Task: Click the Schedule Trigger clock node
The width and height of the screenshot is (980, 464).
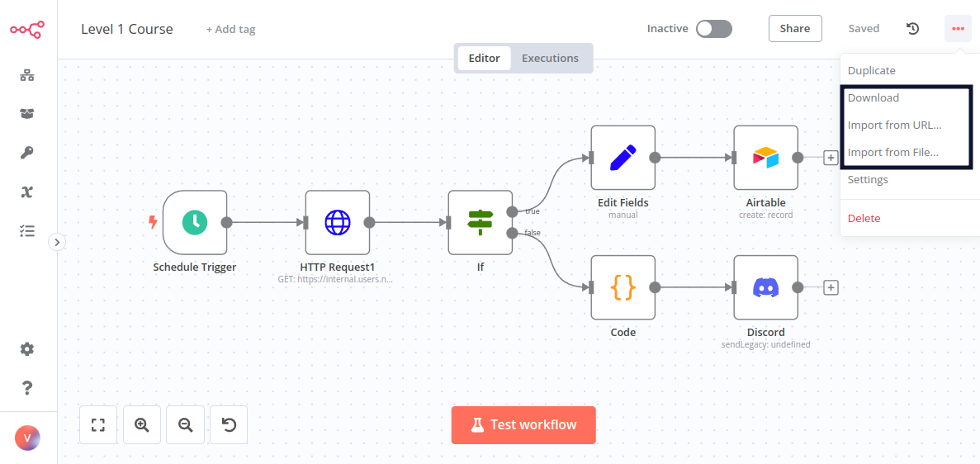Action: pos(195,222)
